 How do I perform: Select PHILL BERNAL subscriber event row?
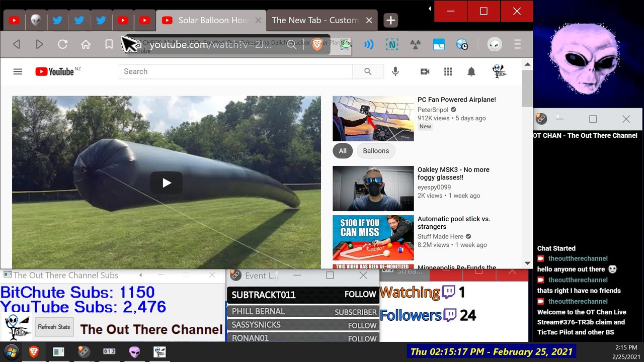303,312
